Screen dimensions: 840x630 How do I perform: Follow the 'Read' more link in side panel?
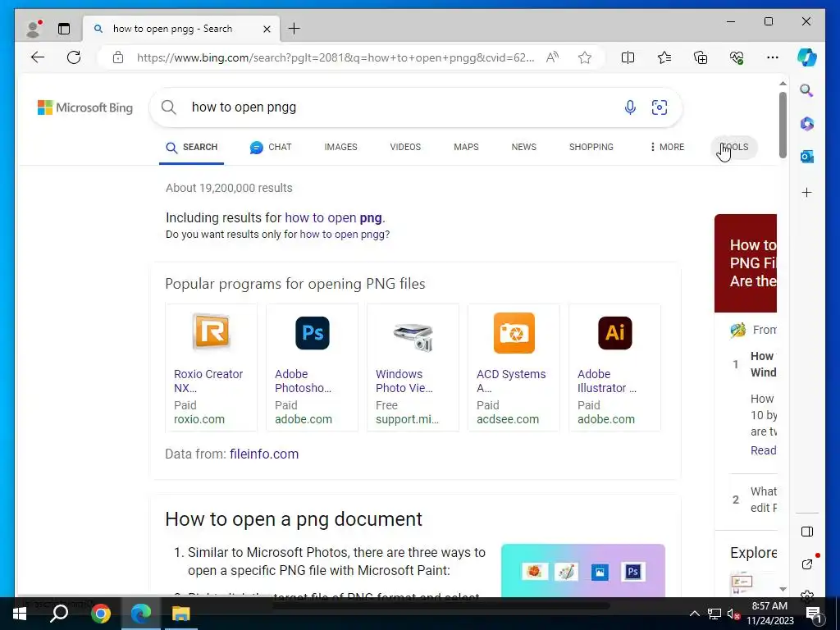click(764, 450)
